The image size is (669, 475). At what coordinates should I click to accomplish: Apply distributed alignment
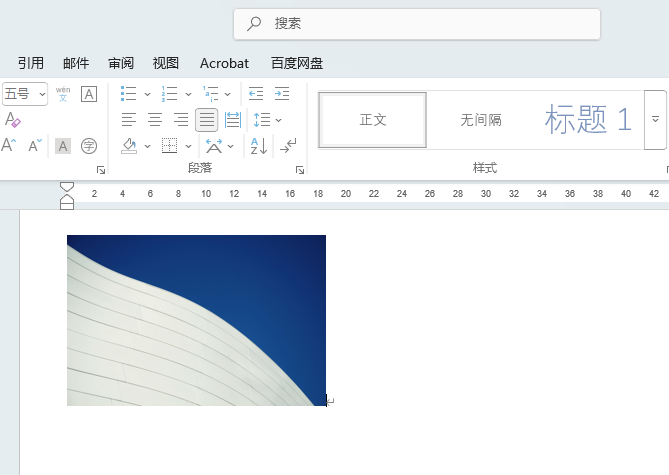tap(233, 120)
